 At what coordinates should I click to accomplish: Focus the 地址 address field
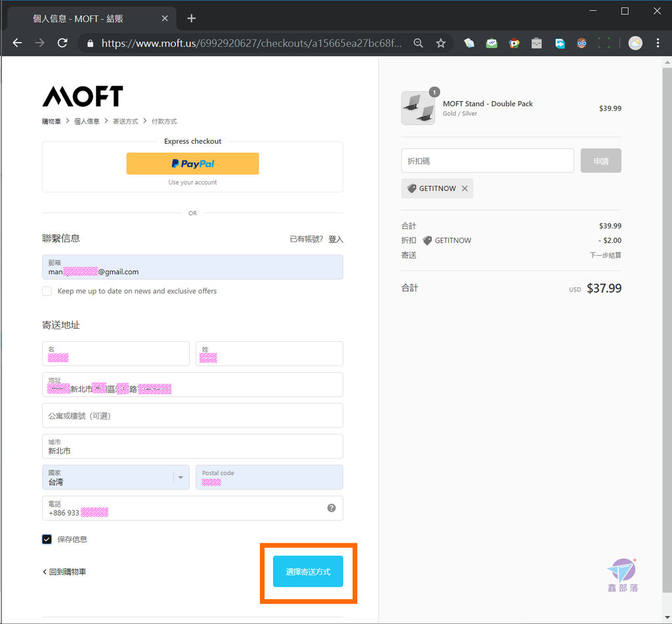(192, 385)
